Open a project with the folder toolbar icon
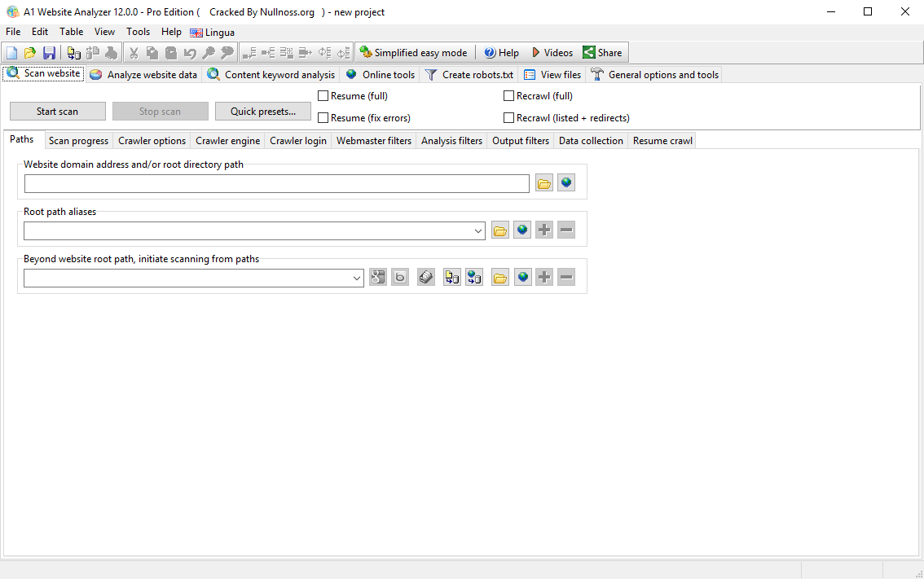 (x=30, y=53)
